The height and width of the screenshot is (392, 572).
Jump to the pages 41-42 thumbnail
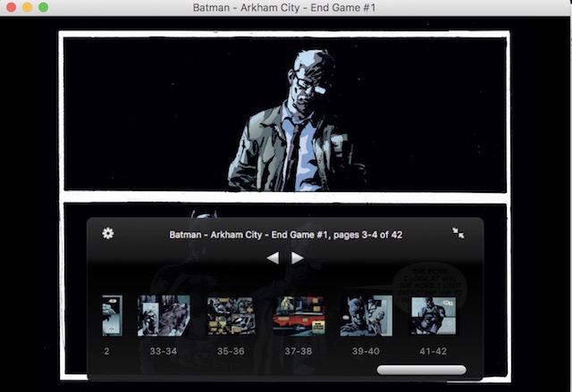point(433,315)
